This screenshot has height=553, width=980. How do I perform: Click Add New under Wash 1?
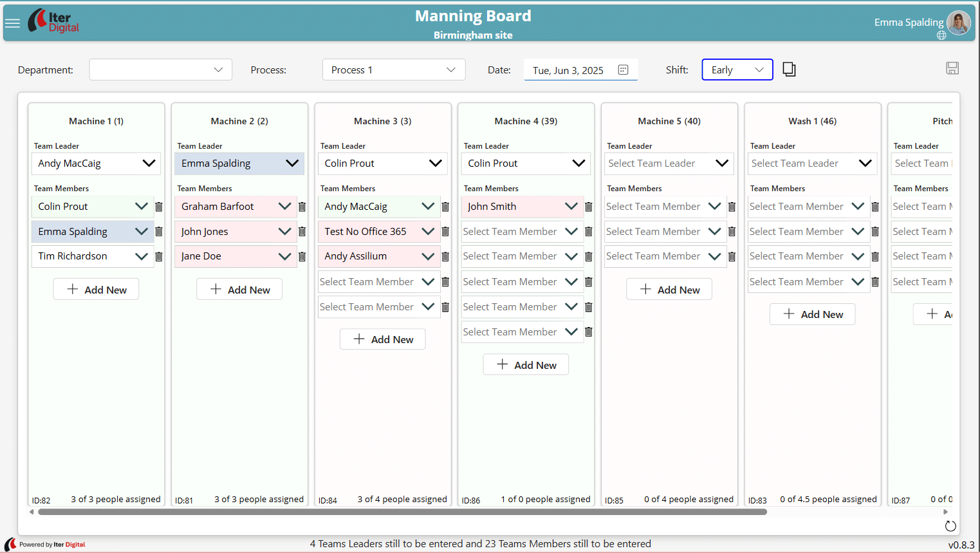(x=812, y=314)
